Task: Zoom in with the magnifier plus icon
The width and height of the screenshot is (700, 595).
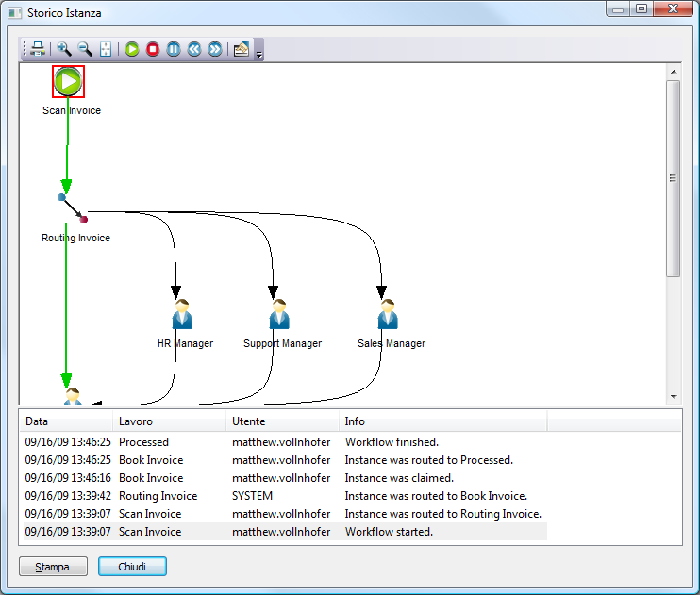Action: pos(64,49)
